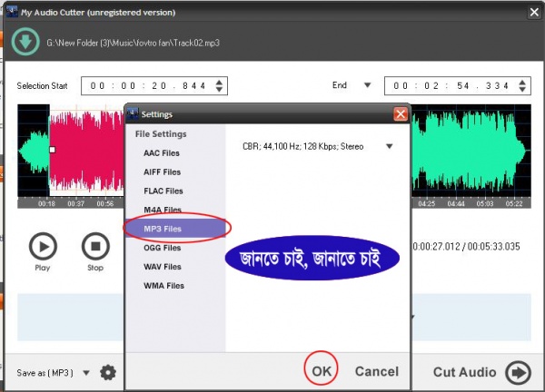Click the End time stepper arrows
This screenshot has height=392, width=545.
[522, 86]
